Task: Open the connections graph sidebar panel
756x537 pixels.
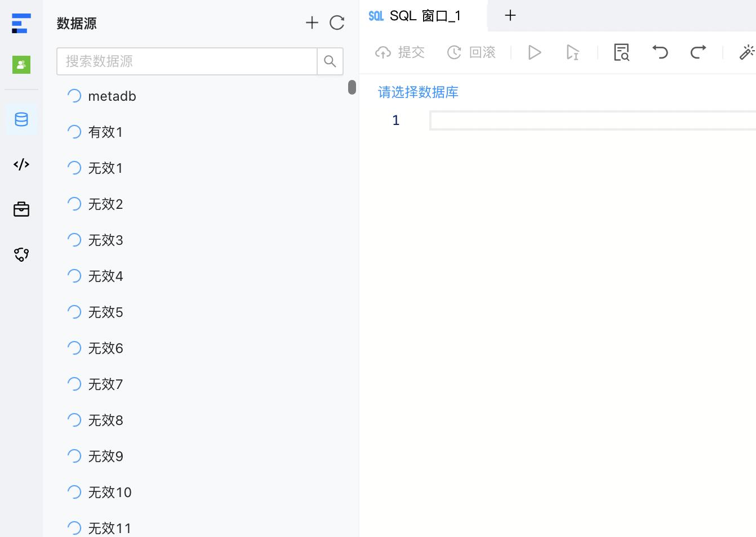Action: pos(21,254)
